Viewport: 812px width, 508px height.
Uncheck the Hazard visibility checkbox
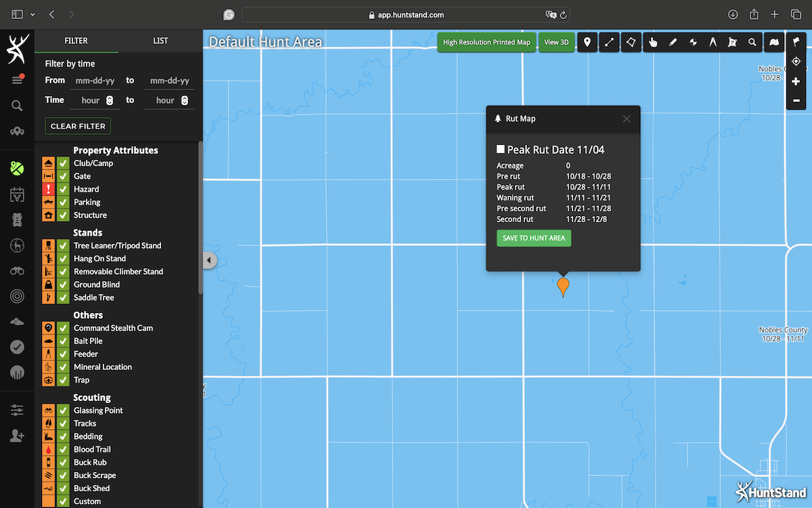pos(63,189)
